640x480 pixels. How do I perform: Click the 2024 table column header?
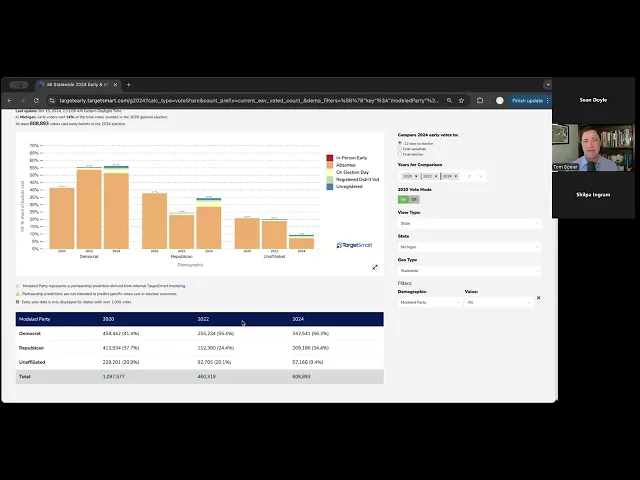point(298,319)
